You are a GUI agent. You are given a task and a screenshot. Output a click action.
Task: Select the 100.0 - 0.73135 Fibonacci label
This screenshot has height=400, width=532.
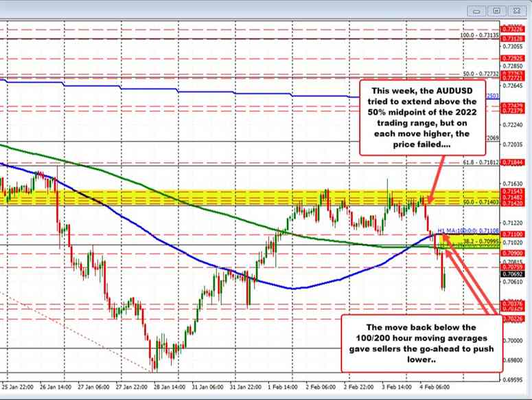pos(479,35)
